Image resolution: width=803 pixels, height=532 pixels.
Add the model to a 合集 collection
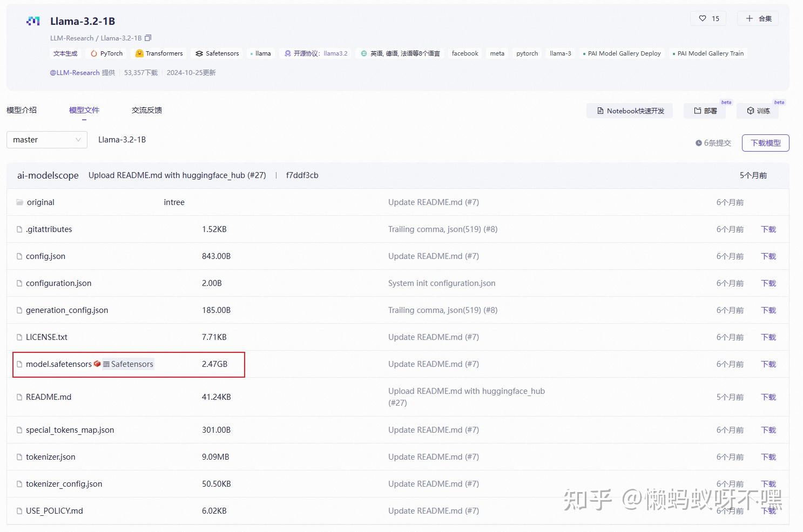click(758, 18)
